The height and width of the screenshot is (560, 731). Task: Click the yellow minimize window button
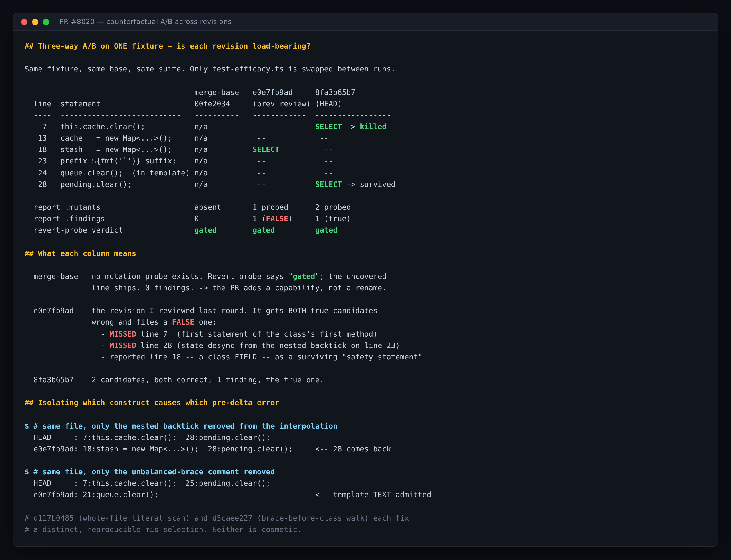point(35,22)
